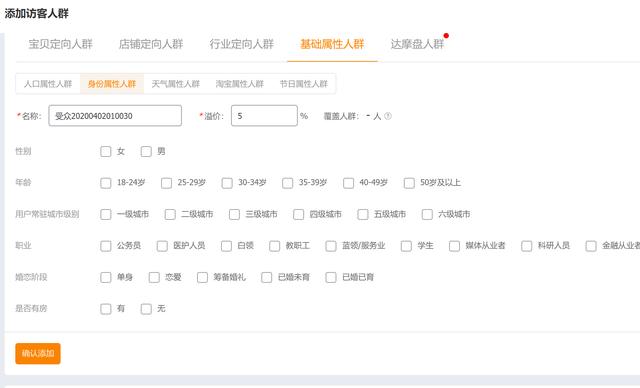
Task: Check the 学生 occupation option
Action: (x=406, y=246)
